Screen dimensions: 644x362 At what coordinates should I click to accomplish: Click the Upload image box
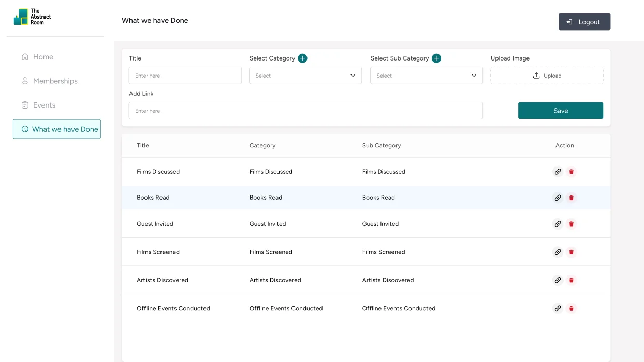547,76
